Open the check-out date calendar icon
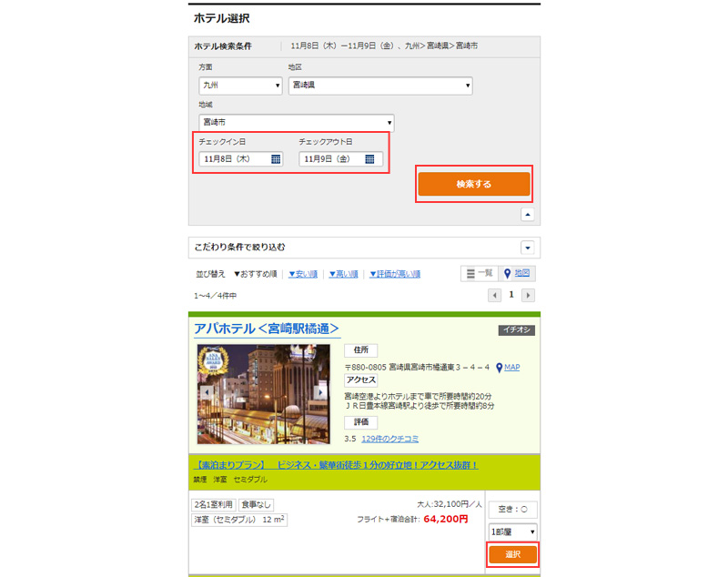The height and width of the screenshot is (577, 728). (x=369, y=159)
